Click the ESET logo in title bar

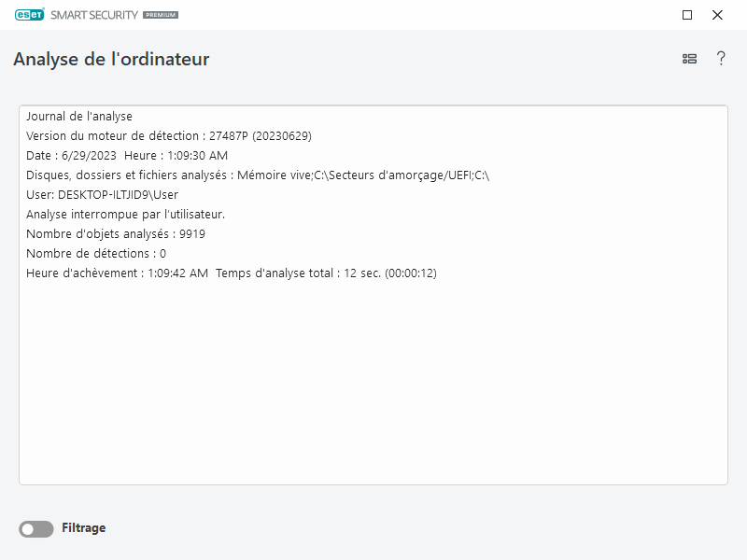pos(30,15)
